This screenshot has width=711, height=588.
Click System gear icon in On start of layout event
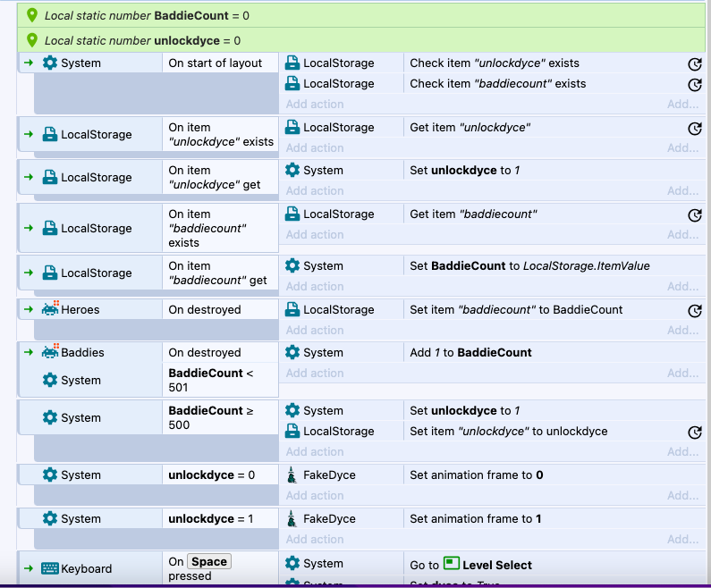tap(50, 63)
